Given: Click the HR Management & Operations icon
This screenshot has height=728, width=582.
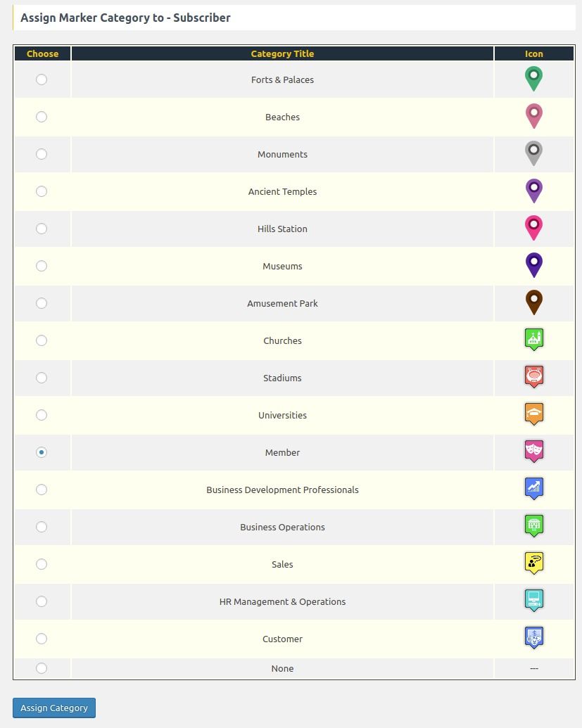Looking at the screenshot, I should [534, 600].
